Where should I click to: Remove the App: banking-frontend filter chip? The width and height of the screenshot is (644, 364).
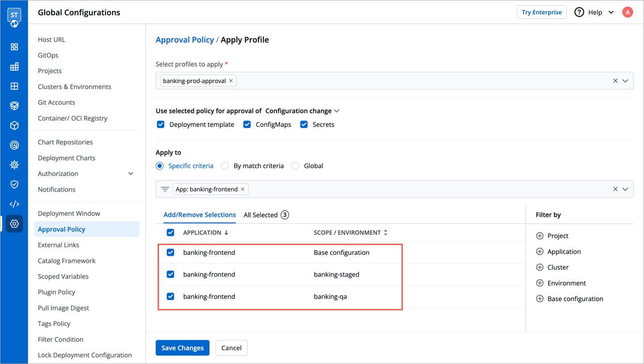point(243,189)
